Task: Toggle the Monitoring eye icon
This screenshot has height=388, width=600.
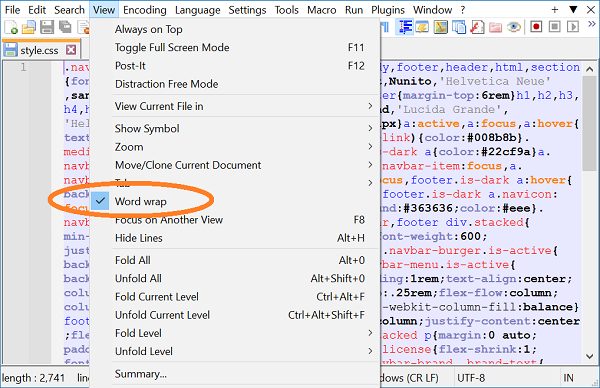Action: click(x=514, y=27)
